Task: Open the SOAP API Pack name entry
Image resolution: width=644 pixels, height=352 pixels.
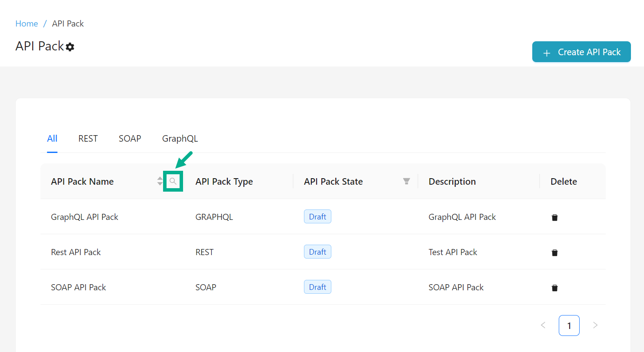Action: (x=78, y=287)
